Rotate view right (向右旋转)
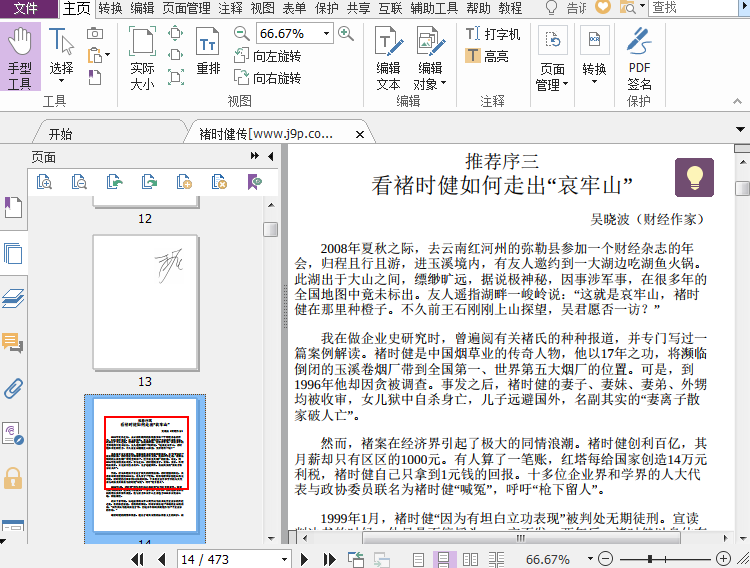The width and height of the screenshot is (750, 568). pos(267,78)
